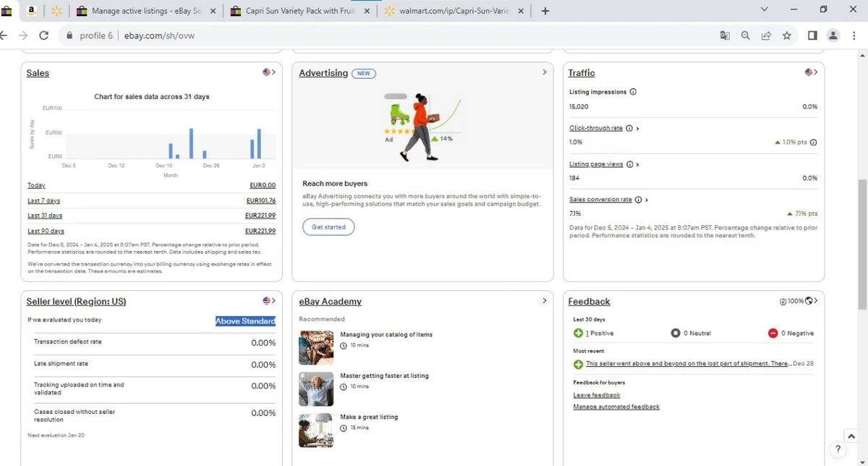
Task: Click the Chrome profile avatar icon
Action: pos(833,35)
